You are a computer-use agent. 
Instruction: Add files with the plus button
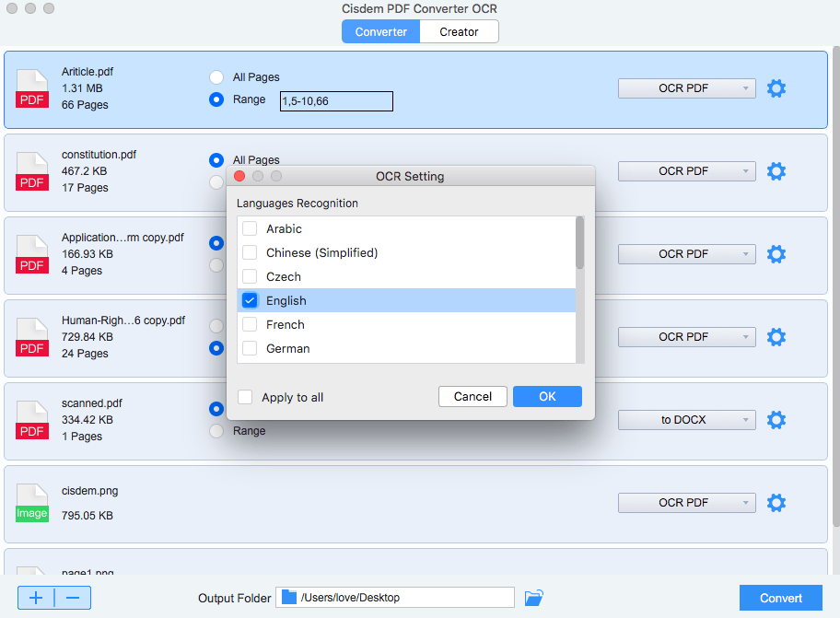[x=36, y=598]
